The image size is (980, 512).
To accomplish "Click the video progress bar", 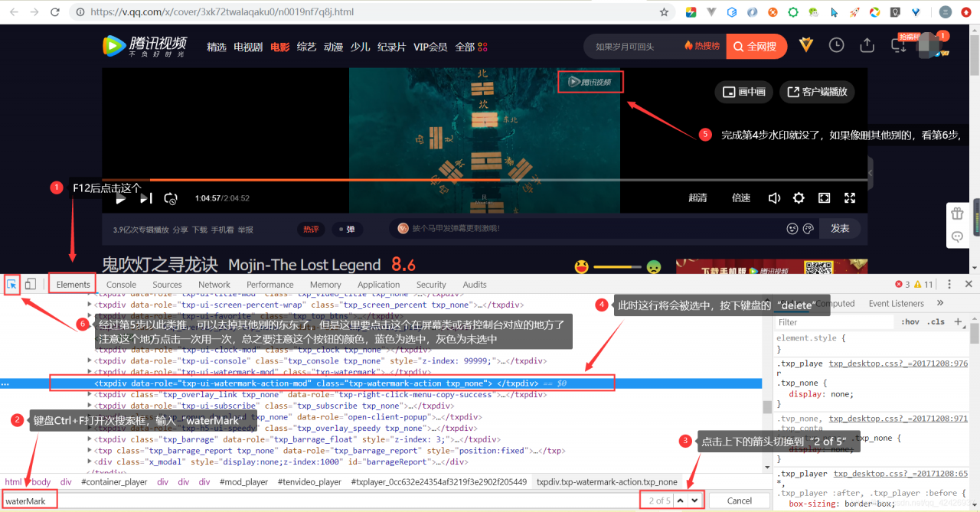I will click(485, 180).
